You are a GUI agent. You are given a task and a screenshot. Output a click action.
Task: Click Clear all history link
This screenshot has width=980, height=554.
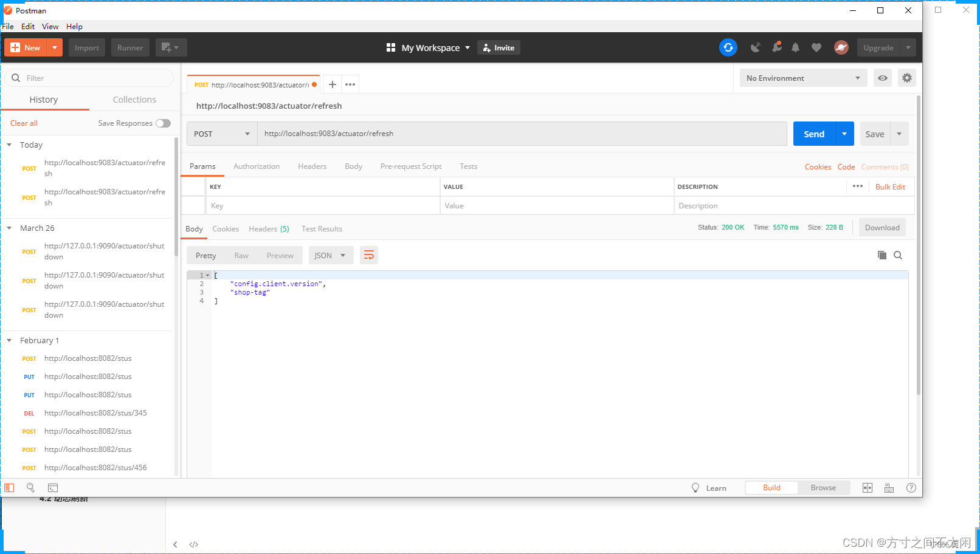[x=24, y=123]
